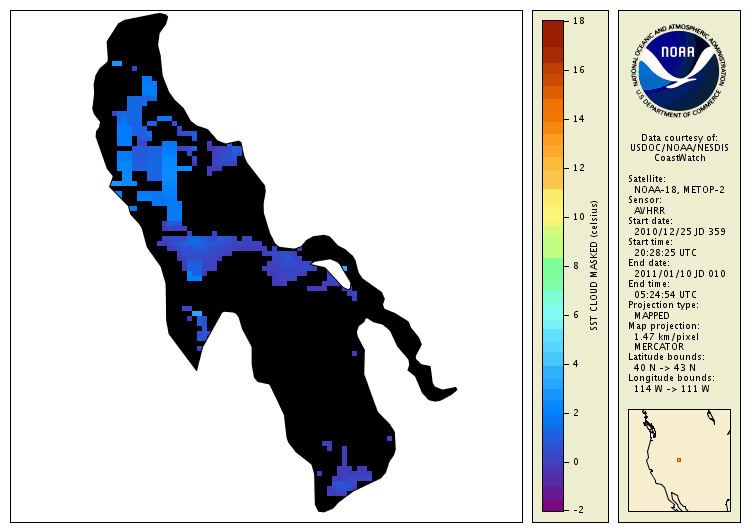Click the '2010/12/25 JD 359' value
The image size is (750, 532).
point(680,232)
